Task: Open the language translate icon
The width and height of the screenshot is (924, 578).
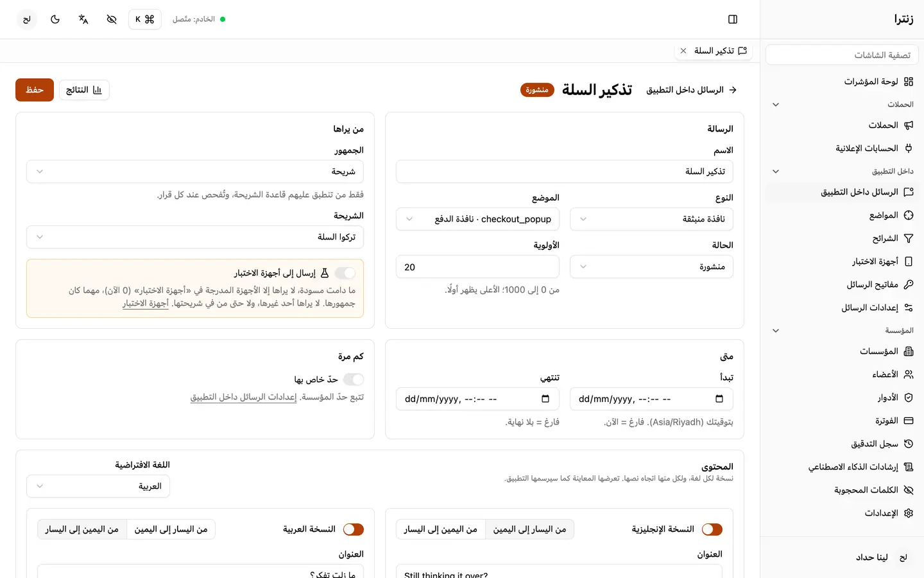Action: click(83, 19)
